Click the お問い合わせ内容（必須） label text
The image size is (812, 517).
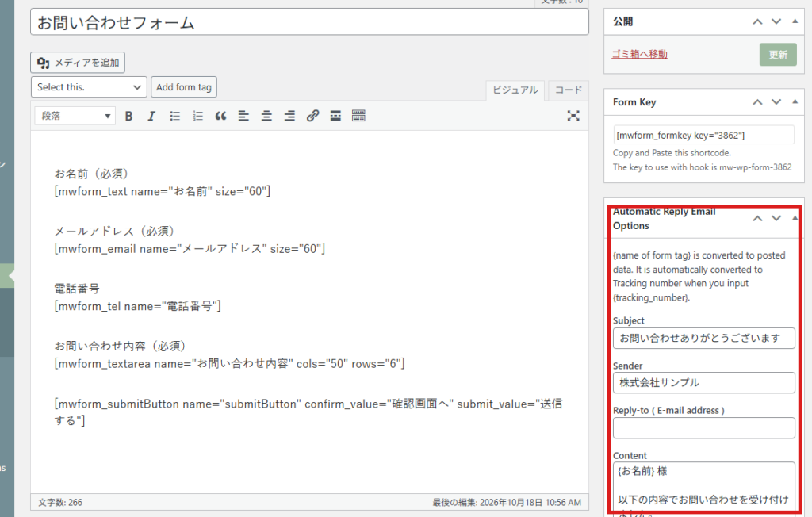coord(121,346)
